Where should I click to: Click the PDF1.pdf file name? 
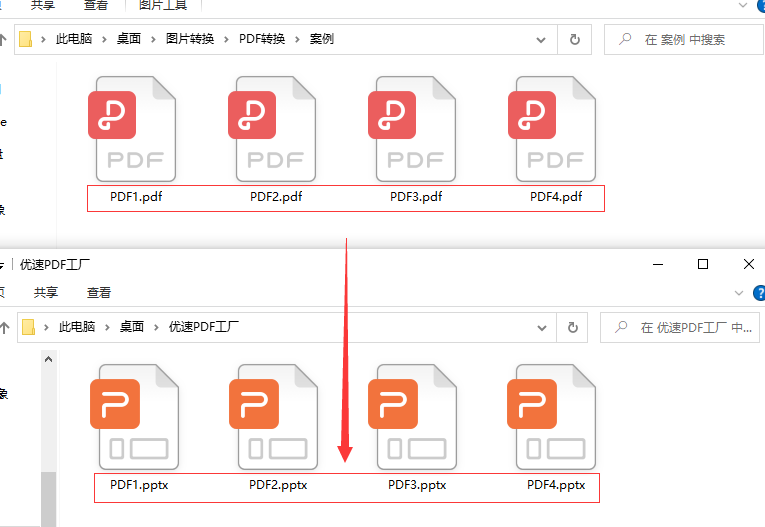point(136,197)
